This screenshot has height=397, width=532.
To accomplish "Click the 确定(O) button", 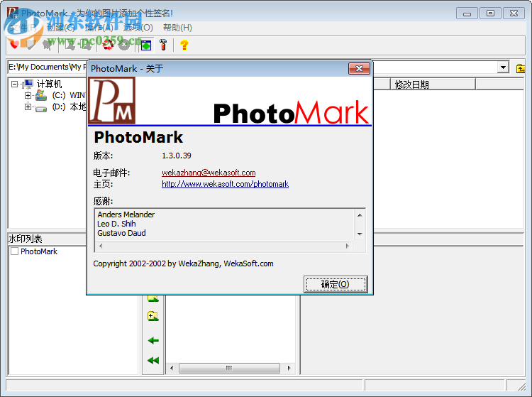I will [335, 284].
